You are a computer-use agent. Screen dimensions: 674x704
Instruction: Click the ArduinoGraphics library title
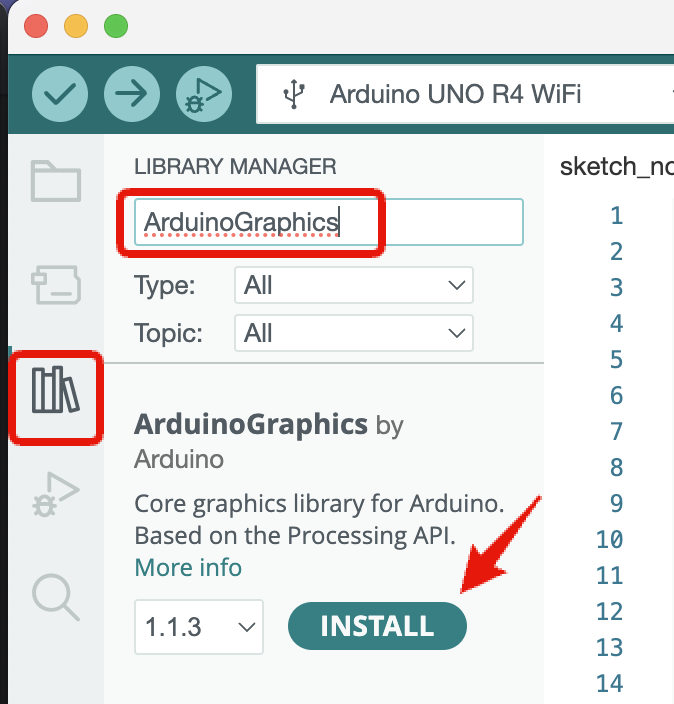coord(251,424)
